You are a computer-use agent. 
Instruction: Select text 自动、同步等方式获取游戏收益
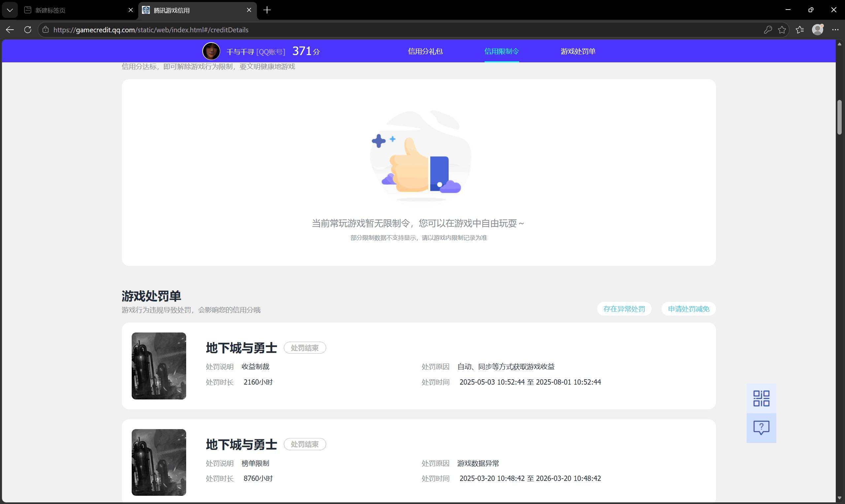coord(506,366)
